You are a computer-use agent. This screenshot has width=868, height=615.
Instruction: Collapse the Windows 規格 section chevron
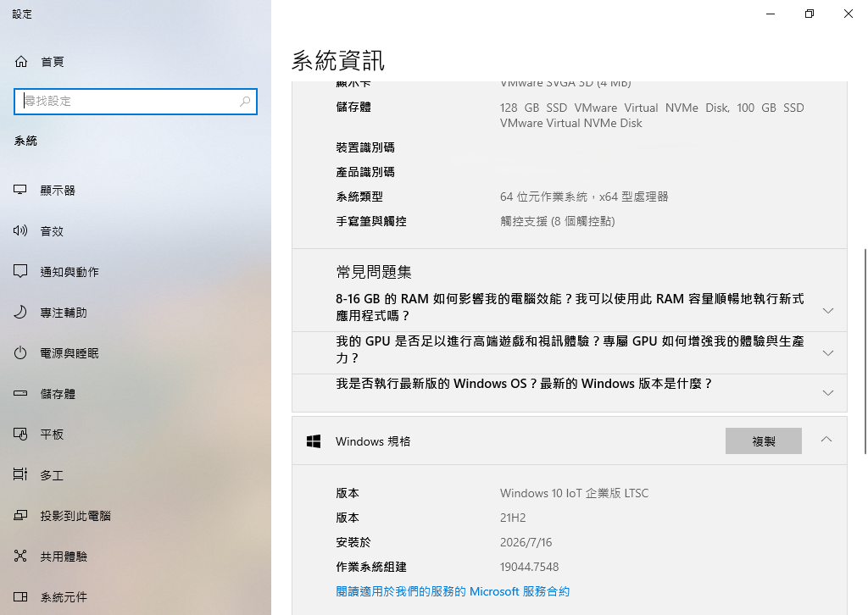pyautogui.click(x=826, y=439)
